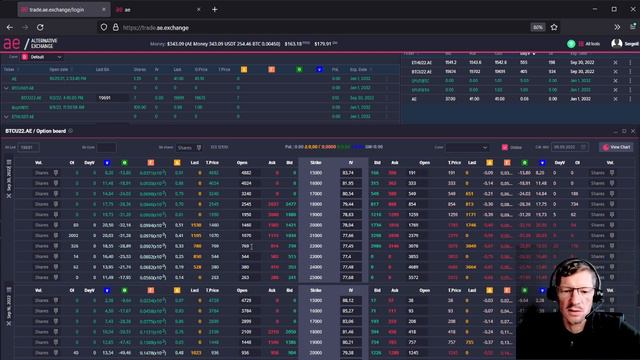Sort positions by Exp. Date column
The height and width of the screenshot is (360, 640).
358,69
